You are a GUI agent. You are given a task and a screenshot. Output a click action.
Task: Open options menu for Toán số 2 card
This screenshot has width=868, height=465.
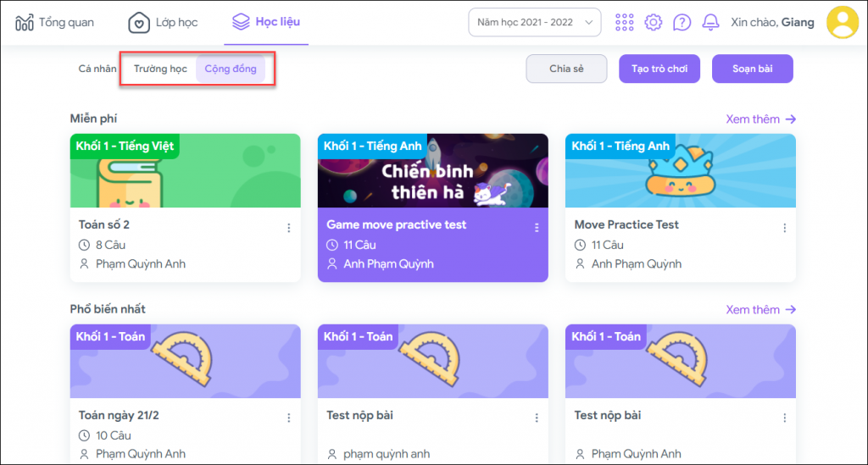288,228
